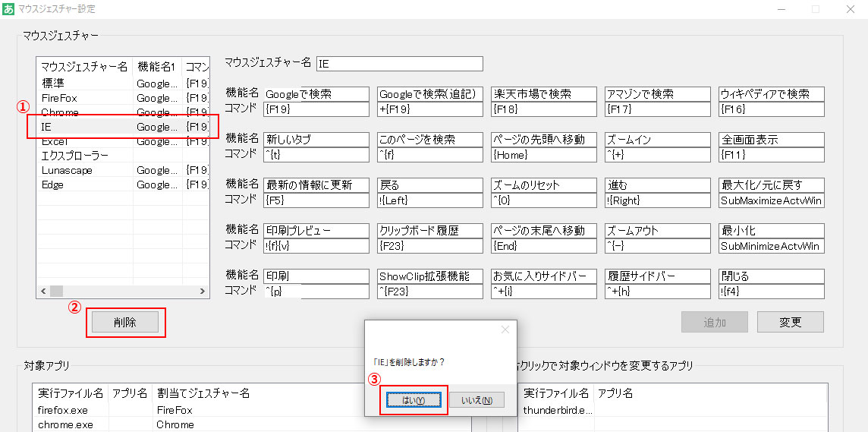Screen dimensions: 868x432
Task: Click the 削除 button
Action: pyautogui.click(x=125, y=322)
